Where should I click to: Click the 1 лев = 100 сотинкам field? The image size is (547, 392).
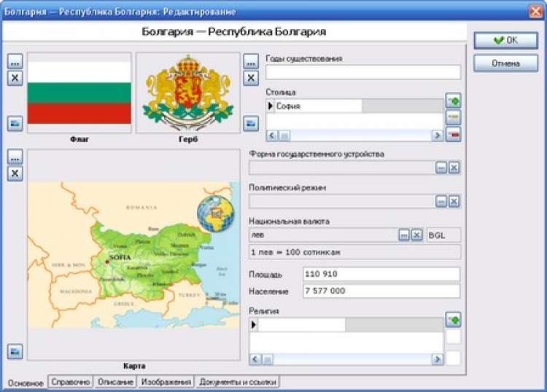tap(354, 252)
